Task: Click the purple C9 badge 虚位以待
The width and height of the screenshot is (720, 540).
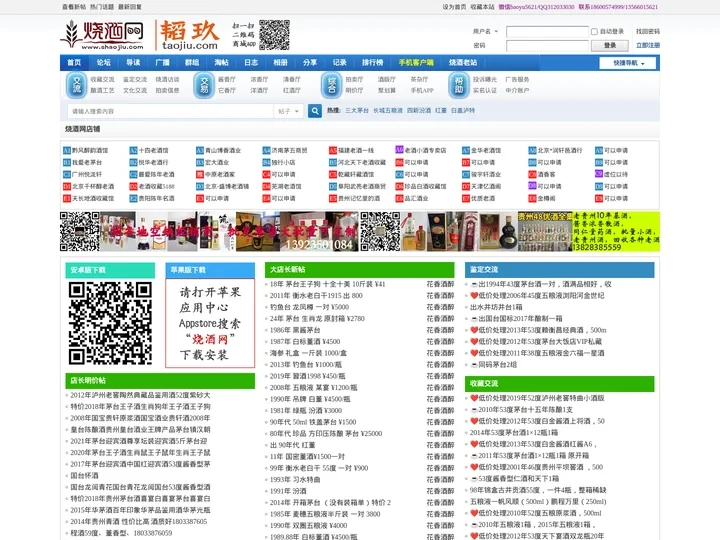Action: [599, 174]
